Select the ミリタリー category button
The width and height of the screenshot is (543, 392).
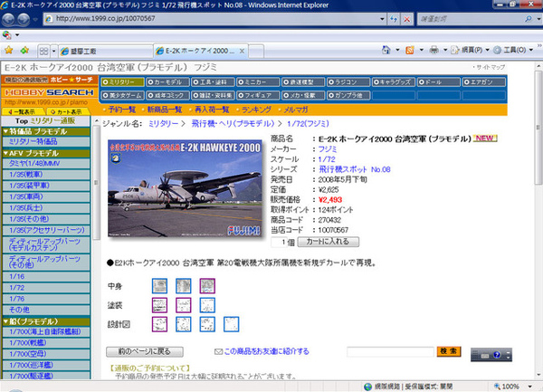pyautogui.click(x=122, y=82)
